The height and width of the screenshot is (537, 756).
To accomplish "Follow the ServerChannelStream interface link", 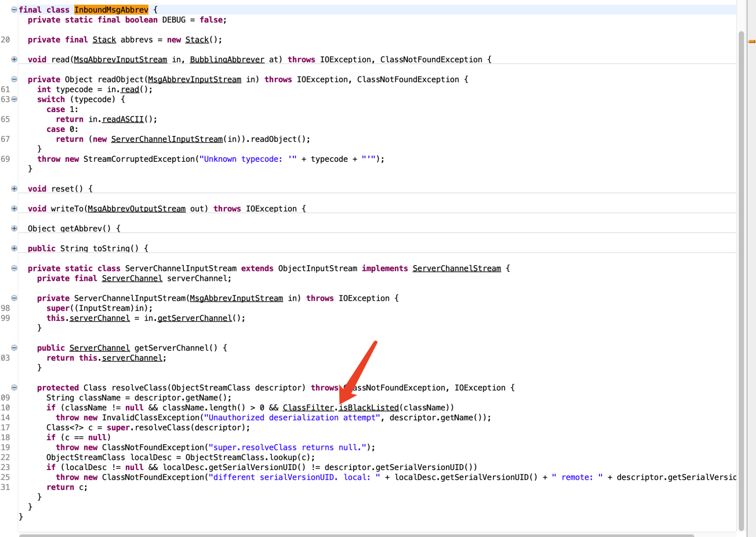I will pos(457,268).
